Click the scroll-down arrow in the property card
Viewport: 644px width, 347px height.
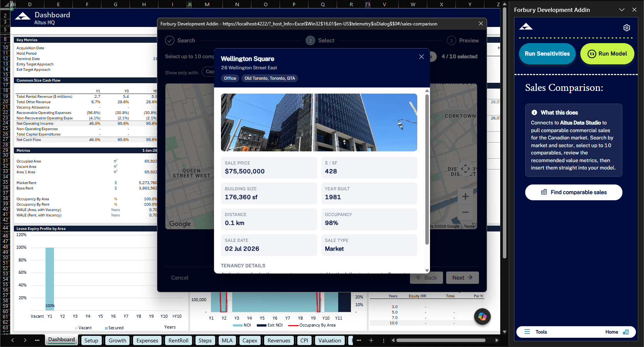pyautogui.click(x=427, y=270)
